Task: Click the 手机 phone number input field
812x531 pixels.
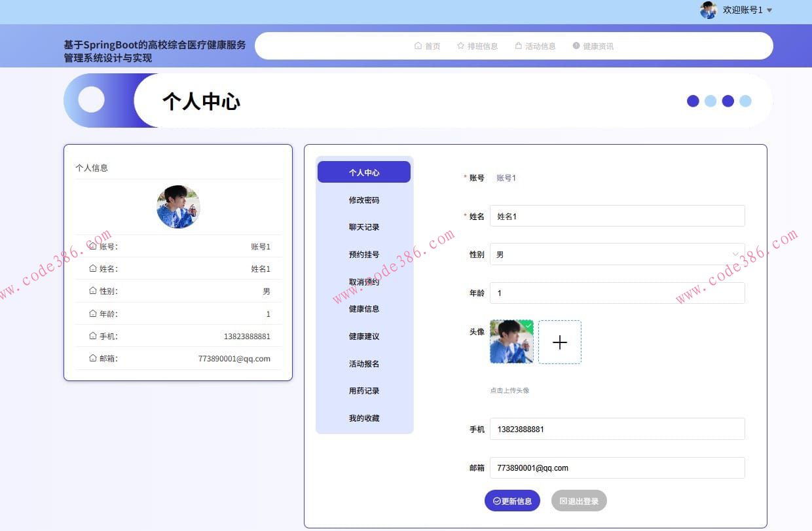Action: (x=618, y=429)
